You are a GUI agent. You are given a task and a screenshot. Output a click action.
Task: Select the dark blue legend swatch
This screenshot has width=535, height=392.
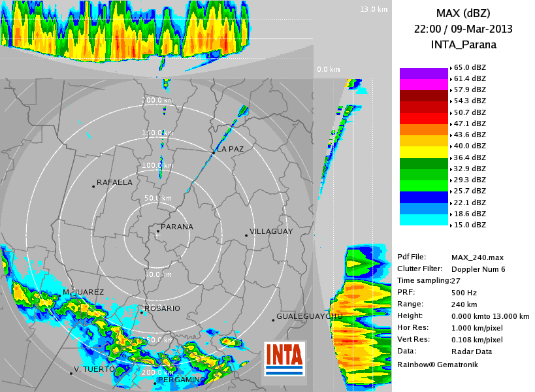click(424, 197)
